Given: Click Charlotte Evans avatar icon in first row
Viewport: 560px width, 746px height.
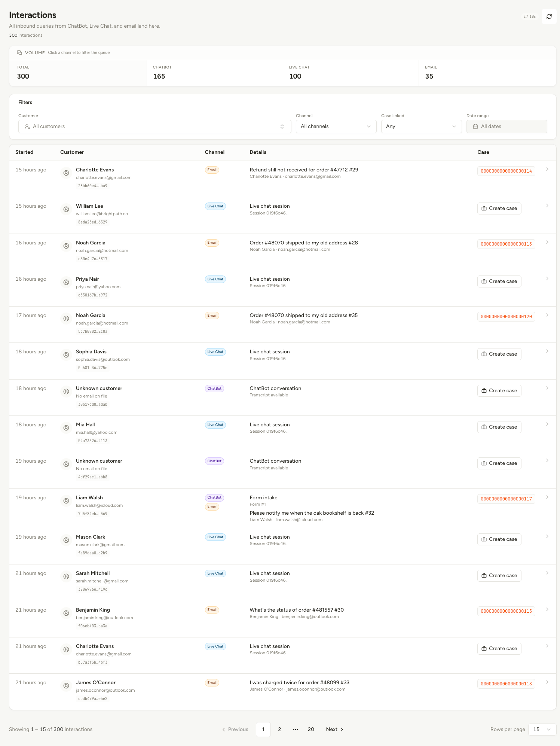Looking at the screenshot, I should [x=66, y=173].
